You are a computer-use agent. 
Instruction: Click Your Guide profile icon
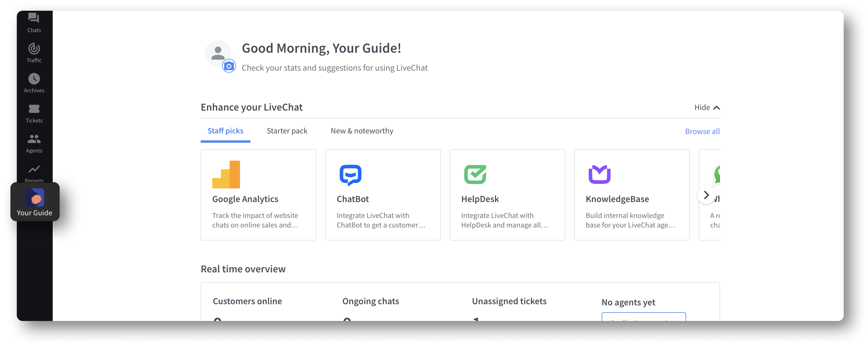[x=34, y=196]
